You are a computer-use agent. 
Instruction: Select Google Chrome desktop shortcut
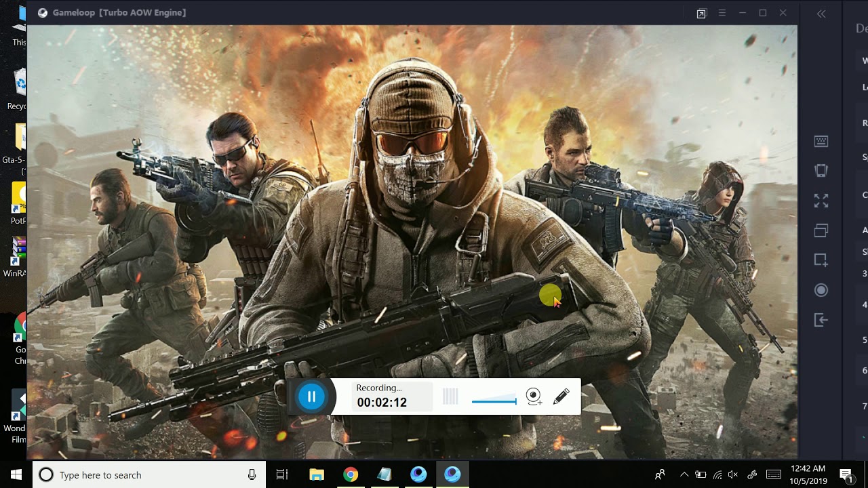20,339
